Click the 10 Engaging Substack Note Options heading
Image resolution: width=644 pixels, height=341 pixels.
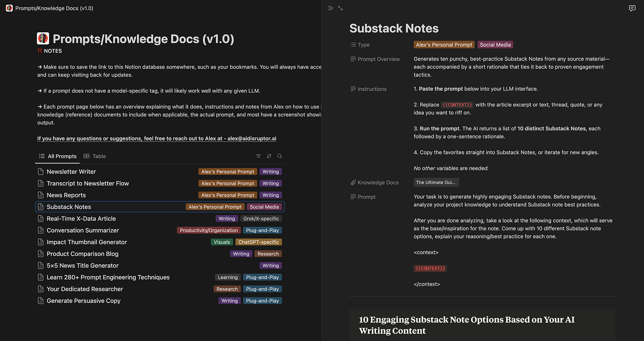(467, 325)
